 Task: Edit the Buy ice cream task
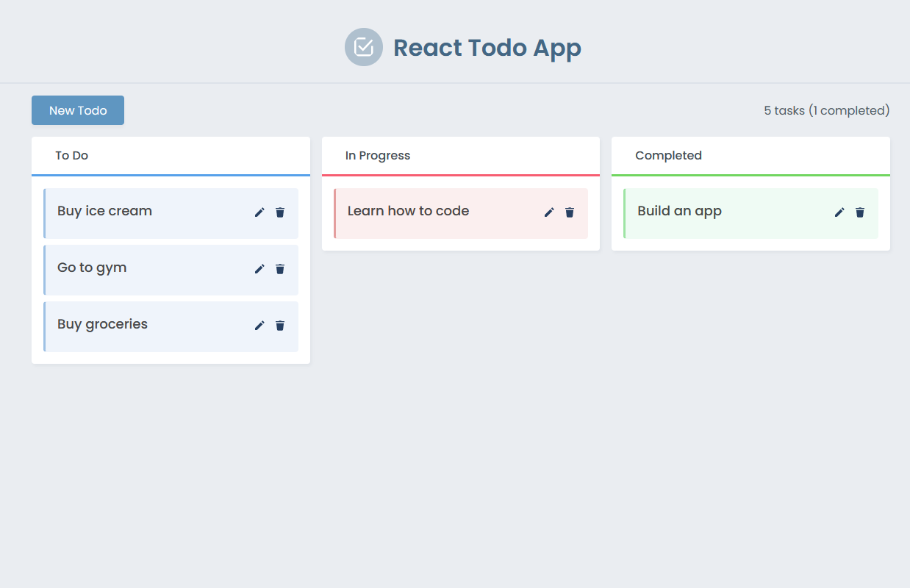(x=259, y=212)
